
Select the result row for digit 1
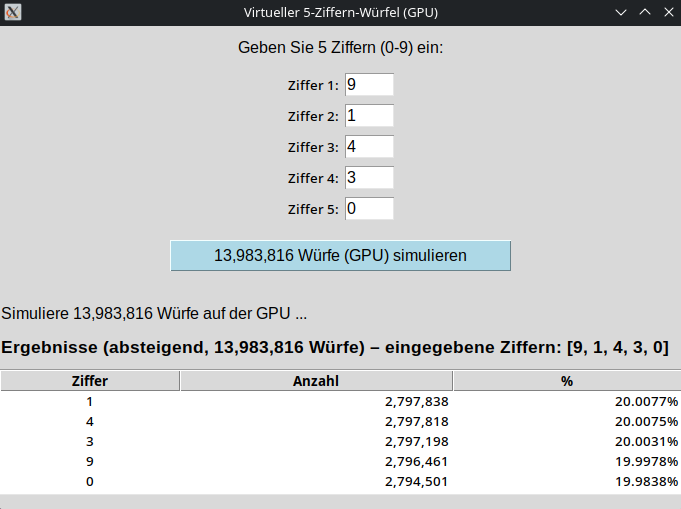[x=340, y=401]
